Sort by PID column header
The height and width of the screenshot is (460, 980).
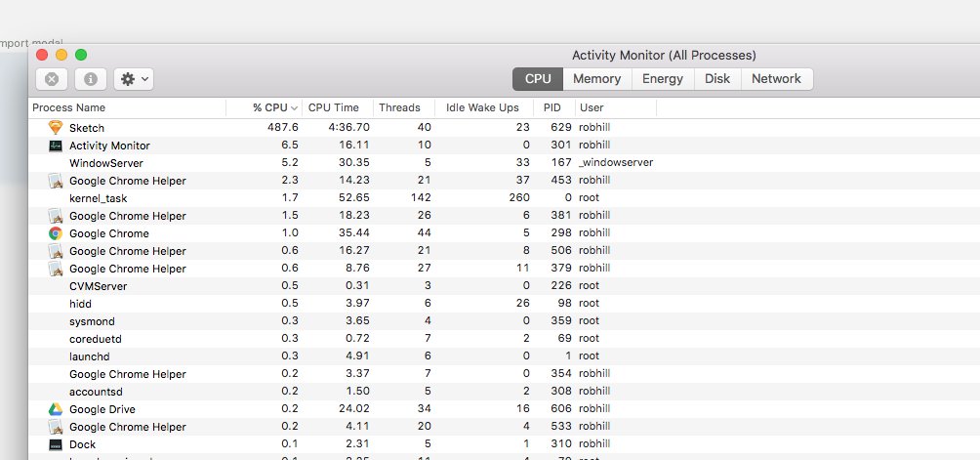[554, 107]
